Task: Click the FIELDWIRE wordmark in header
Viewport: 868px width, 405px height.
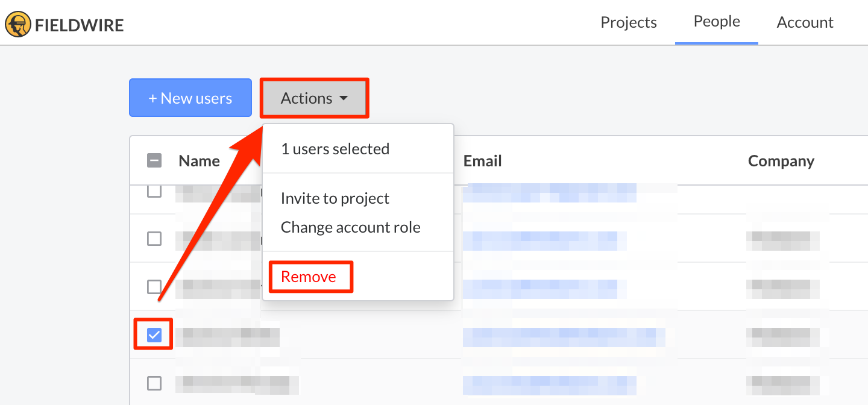Action: click(80, 24)
